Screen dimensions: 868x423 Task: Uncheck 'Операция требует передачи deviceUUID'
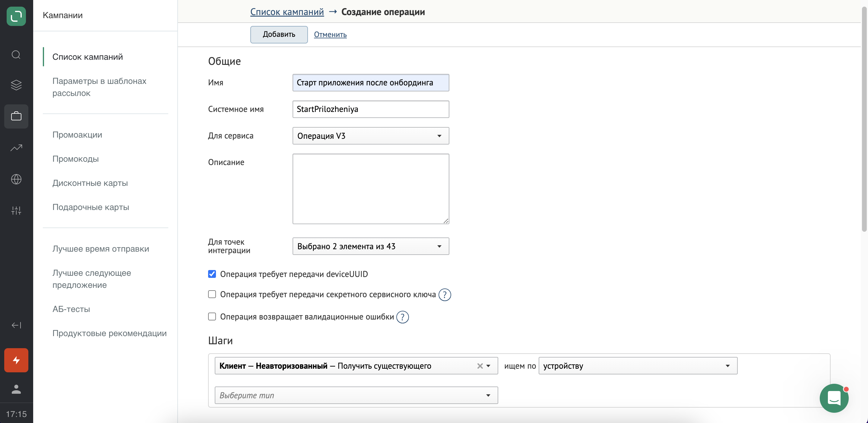[x=212, y=274]
